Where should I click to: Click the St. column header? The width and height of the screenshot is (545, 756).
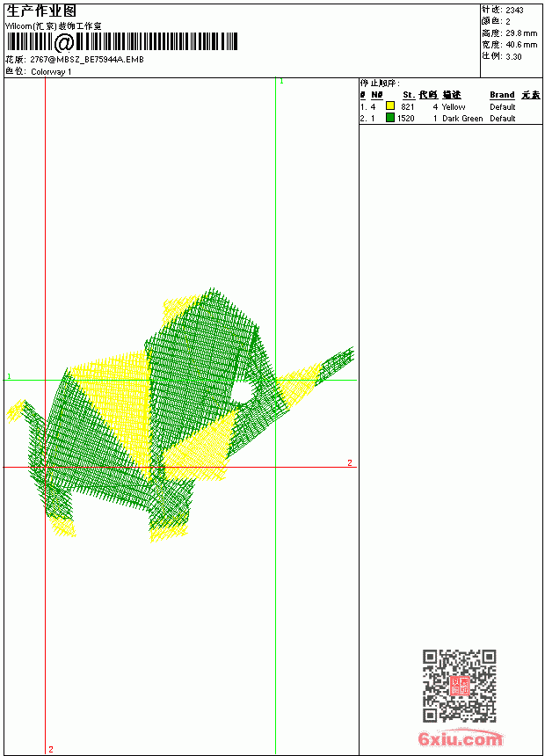[409, 95]
